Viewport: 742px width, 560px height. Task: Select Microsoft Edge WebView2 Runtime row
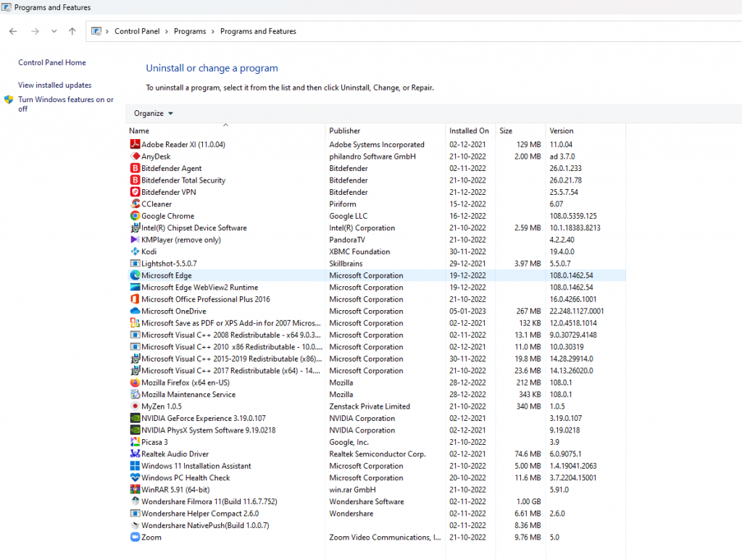point(377,287)
